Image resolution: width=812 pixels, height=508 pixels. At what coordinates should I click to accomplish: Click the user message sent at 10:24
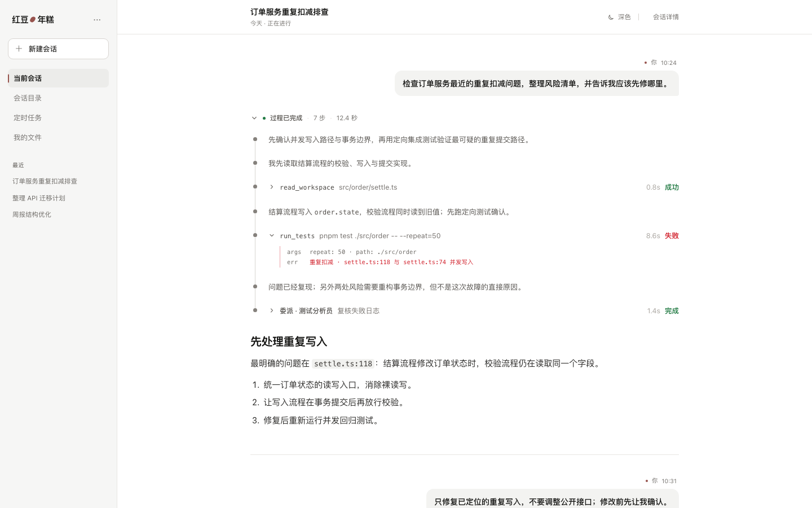537,84
